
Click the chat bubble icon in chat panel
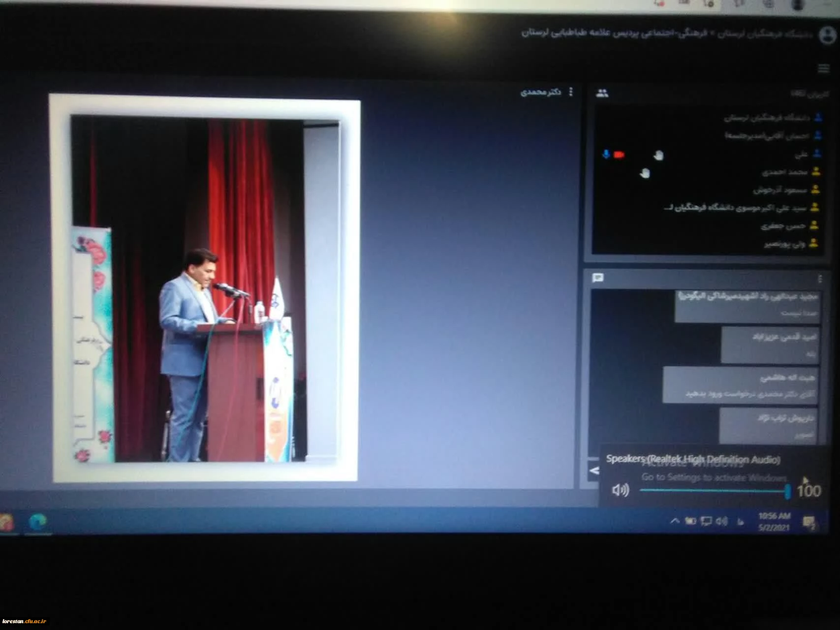tap(598, 278)
